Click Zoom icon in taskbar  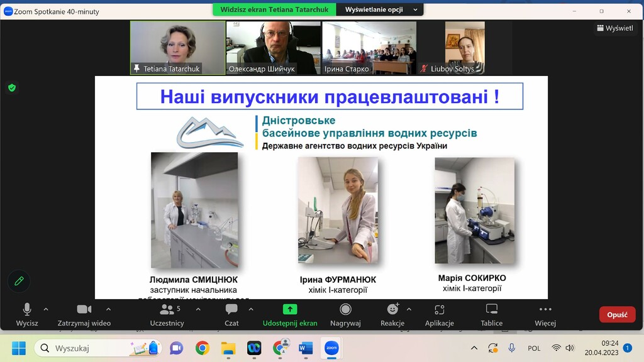tap(331, 348)
